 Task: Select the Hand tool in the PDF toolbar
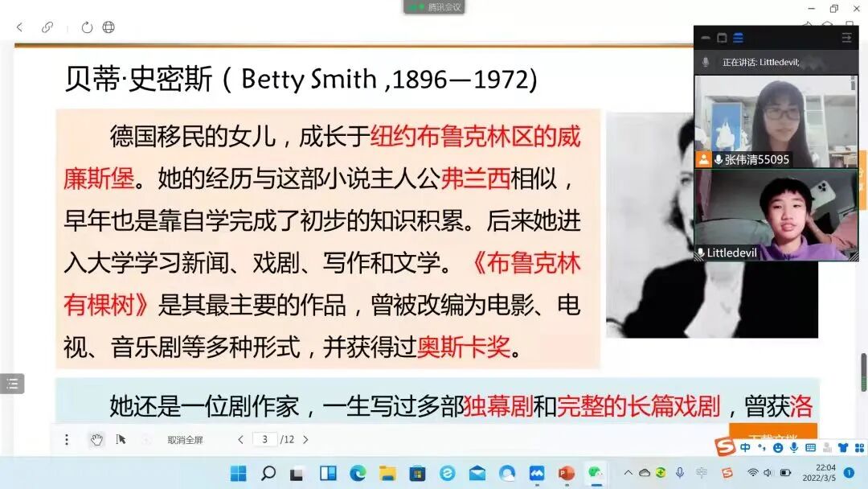97,439
